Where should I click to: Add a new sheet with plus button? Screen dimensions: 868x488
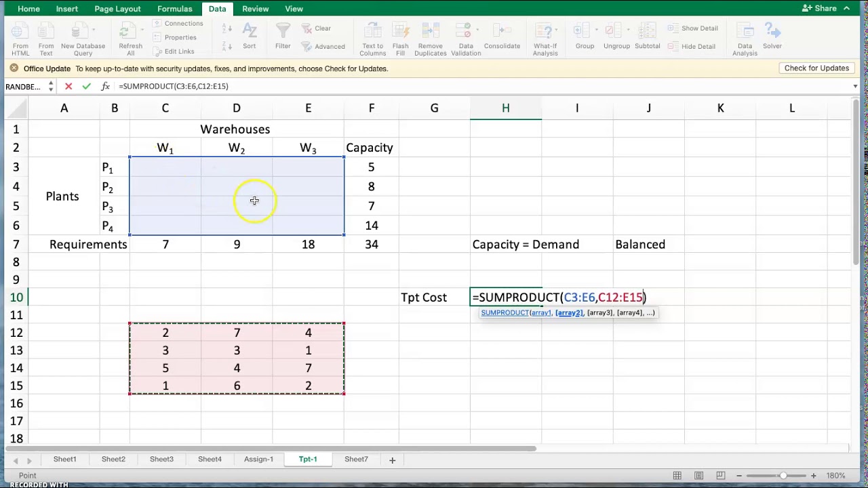(392, 460)
